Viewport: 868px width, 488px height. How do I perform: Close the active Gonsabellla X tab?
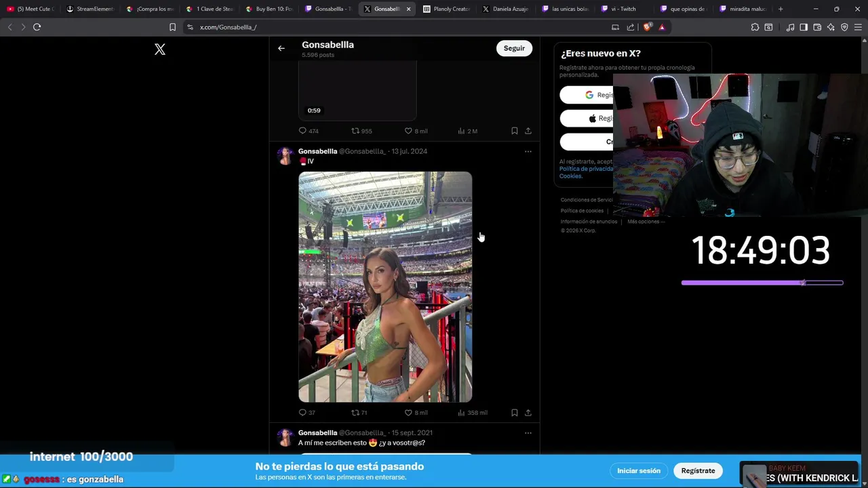pyautogui.click(x=408, y=9)
